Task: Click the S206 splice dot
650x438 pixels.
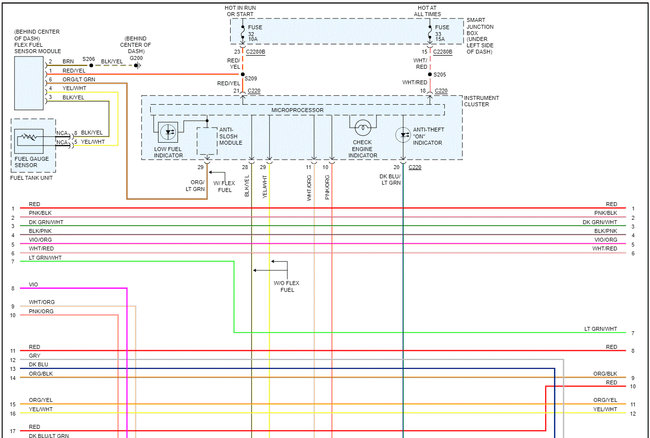Action: click(x=91, y=65)
